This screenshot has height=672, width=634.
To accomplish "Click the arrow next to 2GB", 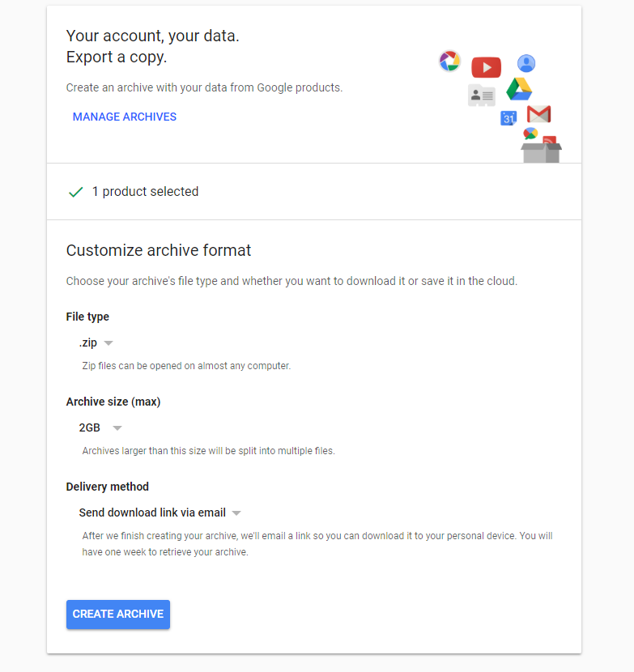I will [x=117, y=428].
